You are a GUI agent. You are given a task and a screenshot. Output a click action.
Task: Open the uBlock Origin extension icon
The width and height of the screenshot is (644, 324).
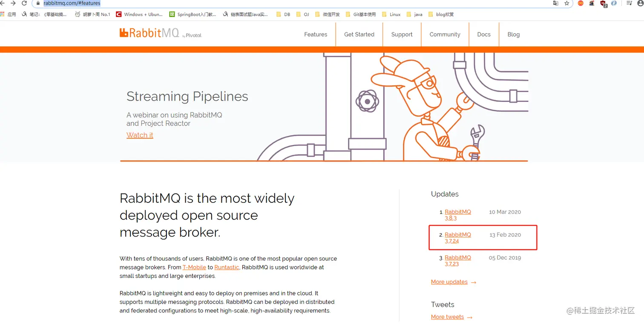click(603, 3)
